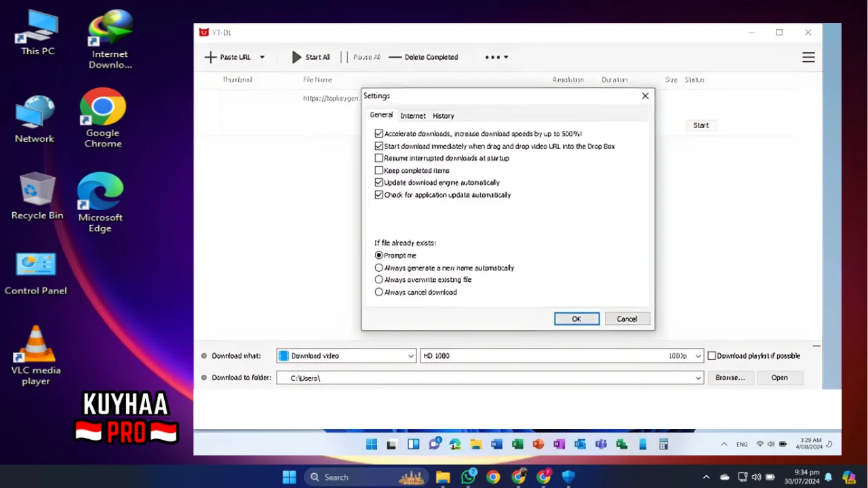
Task: Click the Open folder button
Action: coord(779,378)
